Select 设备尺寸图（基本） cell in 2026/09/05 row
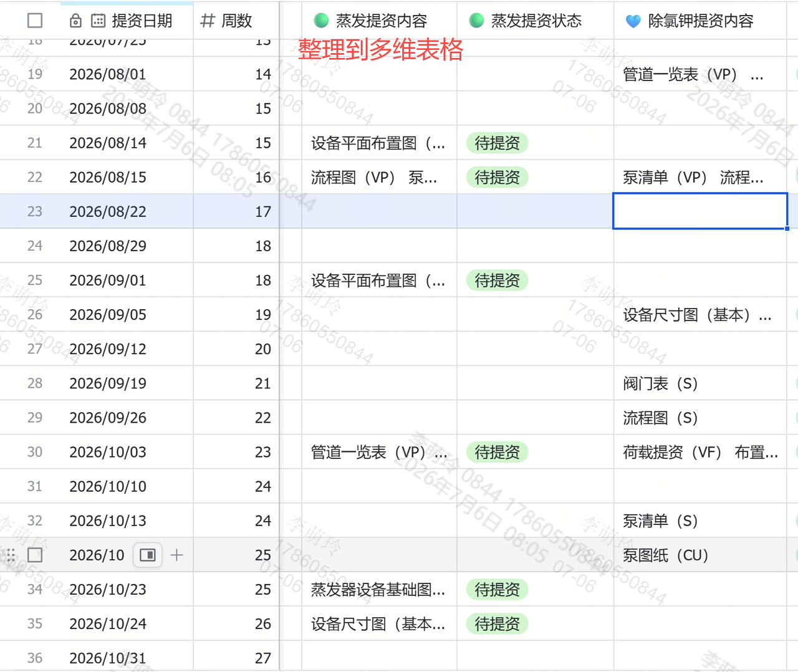This screenshot has width=798, height=672. point(700,314)
